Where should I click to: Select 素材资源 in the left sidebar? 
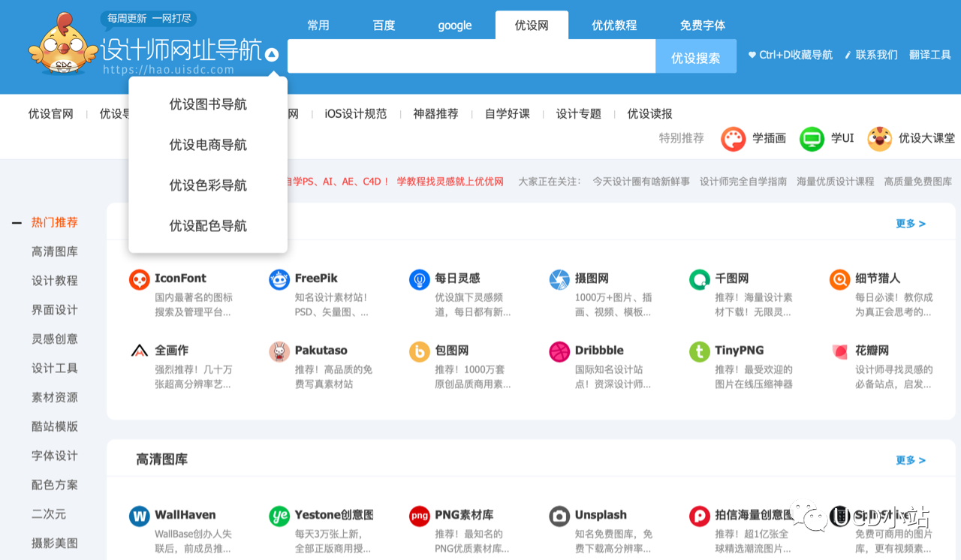tap(55, 397)
